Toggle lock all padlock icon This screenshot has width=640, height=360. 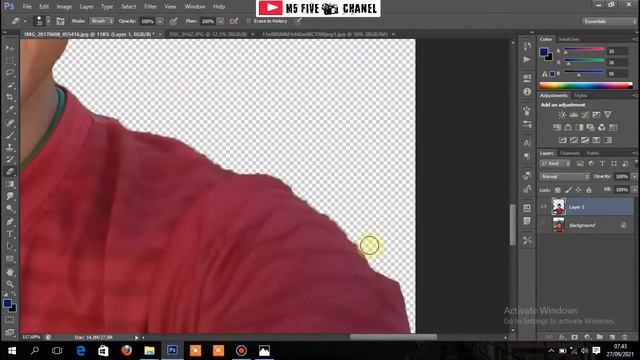pos(589,190)
